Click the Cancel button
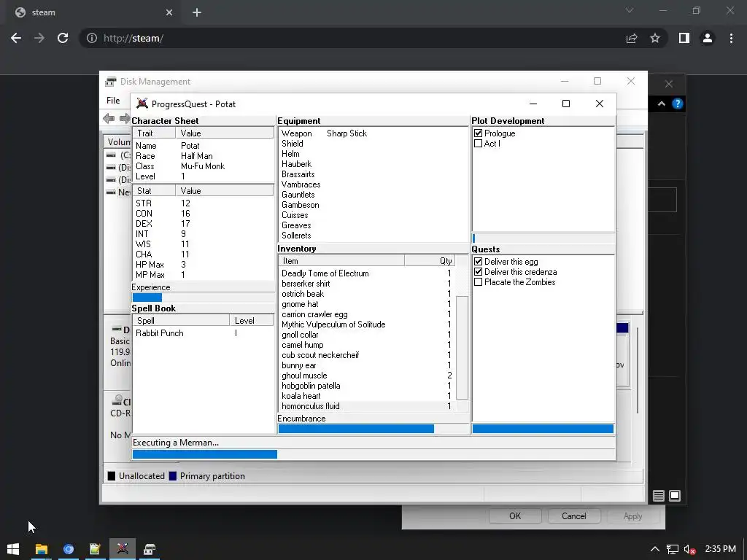This screenshot has height=560, width=747. (x=573, y=516)
